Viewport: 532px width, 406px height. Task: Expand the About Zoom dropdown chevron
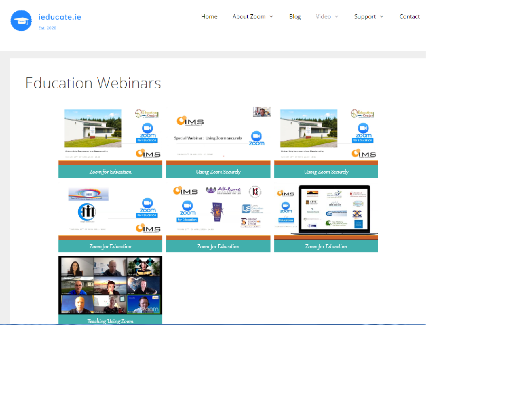(271, 17)
